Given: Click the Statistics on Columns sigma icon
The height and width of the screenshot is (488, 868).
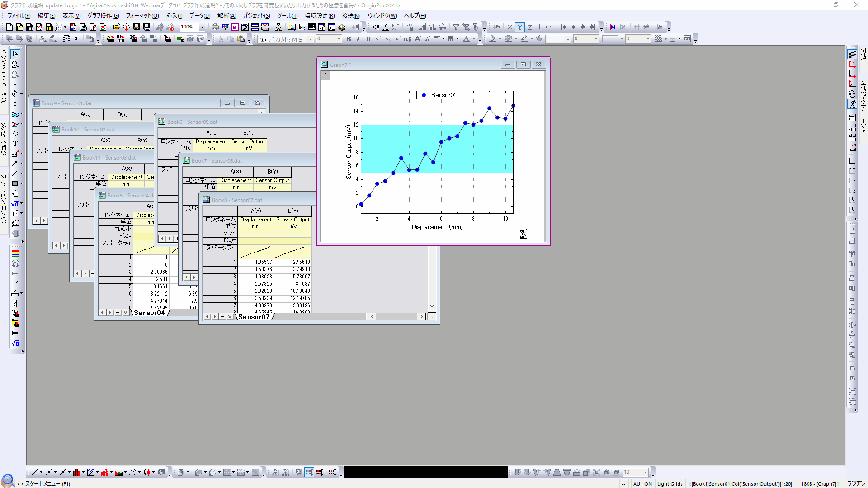Looking at the screenshot, I should click(376, 27).
